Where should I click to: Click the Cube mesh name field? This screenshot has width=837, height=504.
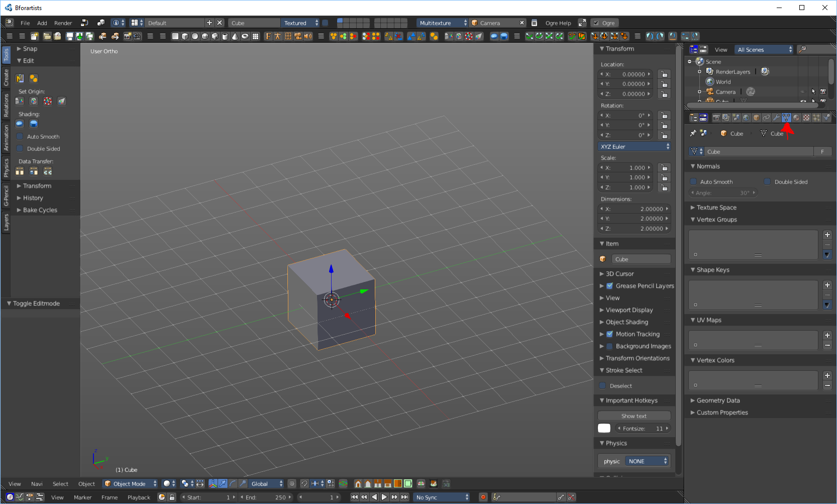(x=759, y=152)
